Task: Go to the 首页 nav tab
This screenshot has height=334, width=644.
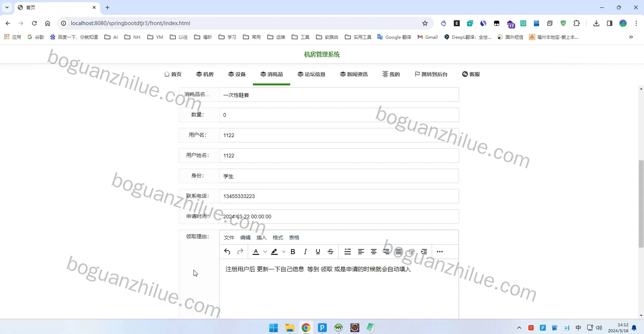Action: [173, 74]
